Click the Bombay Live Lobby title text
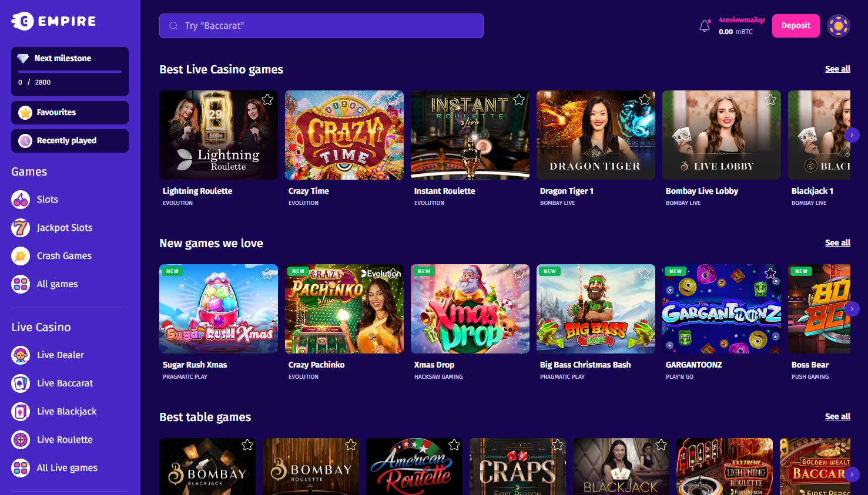Screen dimensions: 868x495 click(x=702, y=191)
